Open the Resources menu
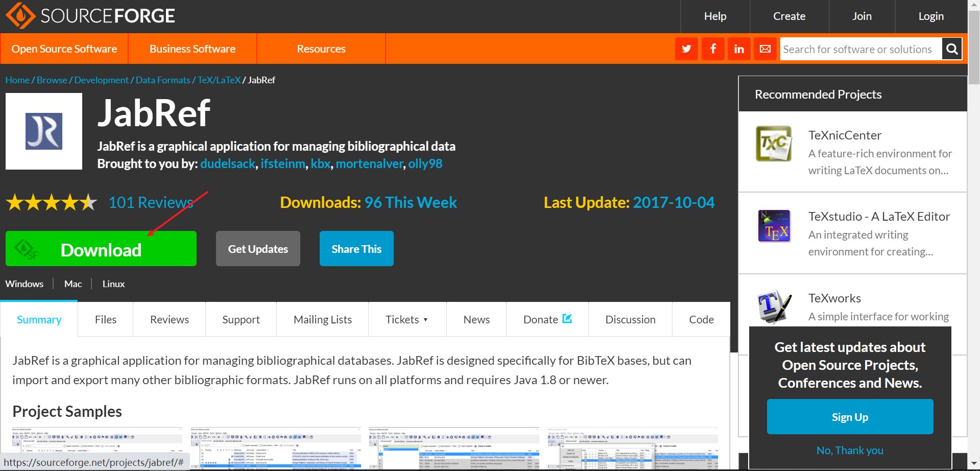 321,49
